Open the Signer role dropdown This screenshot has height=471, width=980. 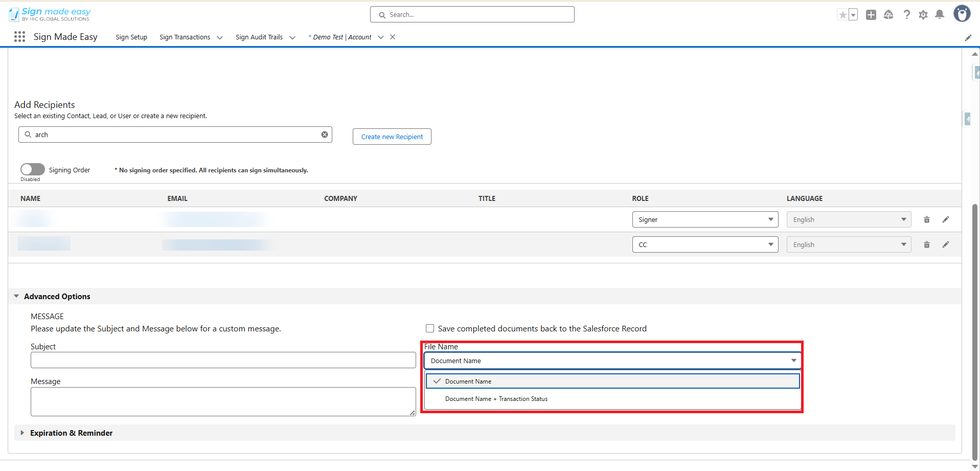(x=704, y=220)
